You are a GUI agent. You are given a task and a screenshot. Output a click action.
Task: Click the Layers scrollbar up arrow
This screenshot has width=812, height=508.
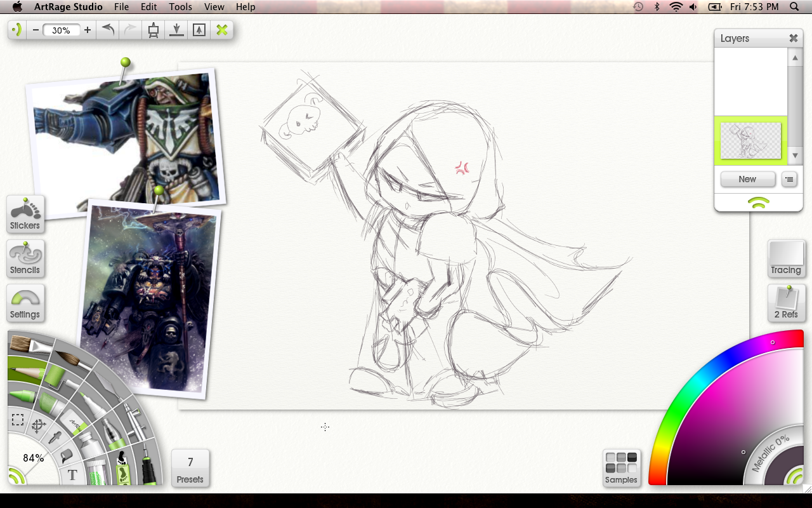point(796,57)
